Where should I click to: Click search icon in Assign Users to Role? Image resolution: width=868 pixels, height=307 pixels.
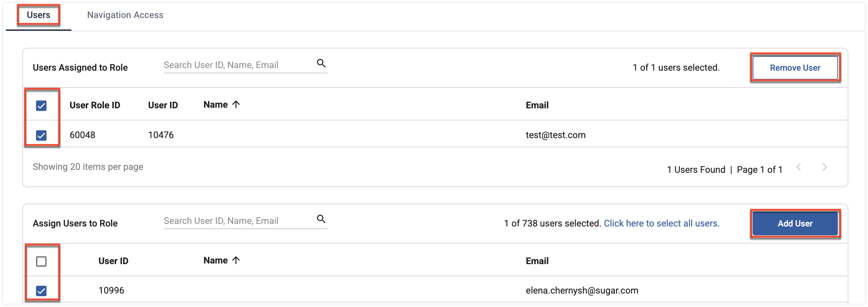coord(321,219)
